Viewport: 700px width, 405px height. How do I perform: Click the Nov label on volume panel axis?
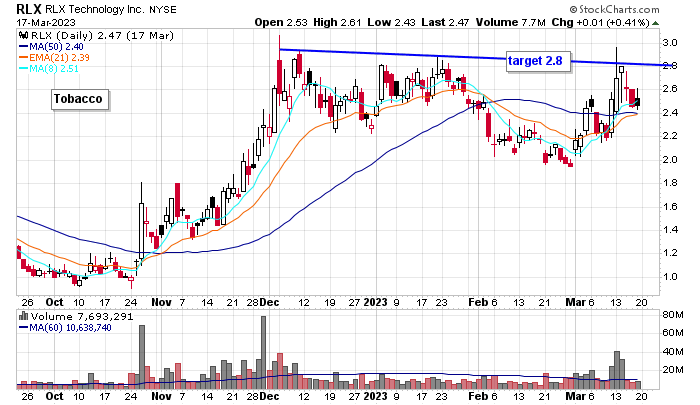[161, 396]
